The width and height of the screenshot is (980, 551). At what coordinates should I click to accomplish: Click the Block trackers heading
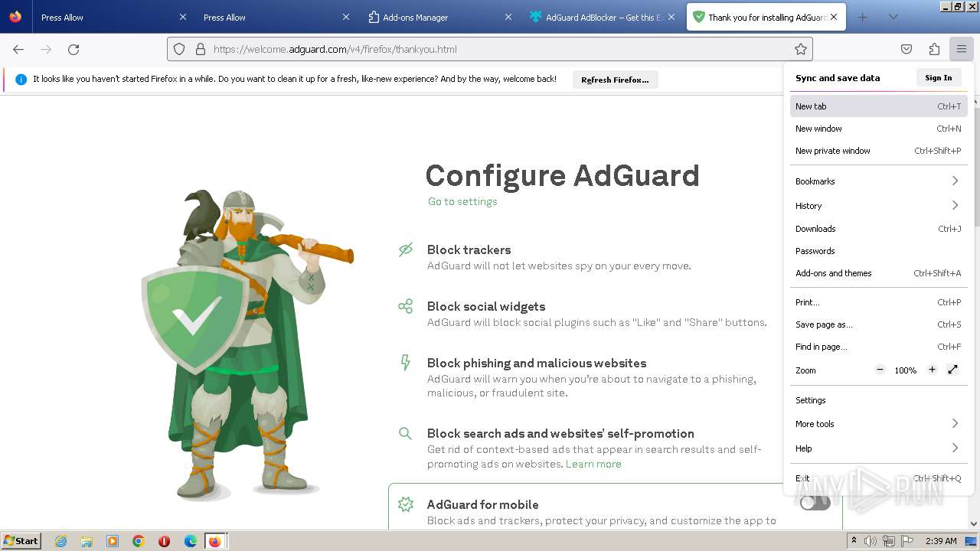469,249
